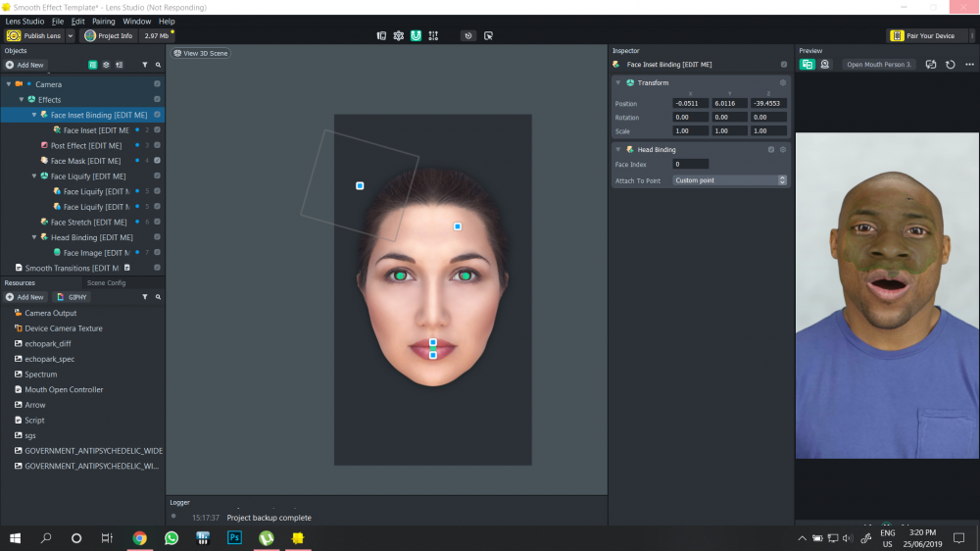Click the GIPHY button in Resources
This screenshot has height=551, width=980.
pos(73,297)
